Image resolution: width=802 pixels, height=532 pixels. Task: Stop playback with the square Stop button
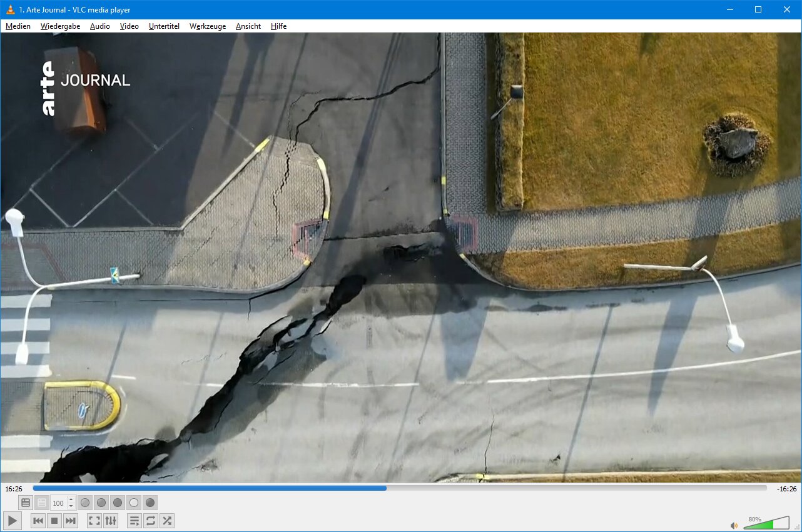coord(54,521)
